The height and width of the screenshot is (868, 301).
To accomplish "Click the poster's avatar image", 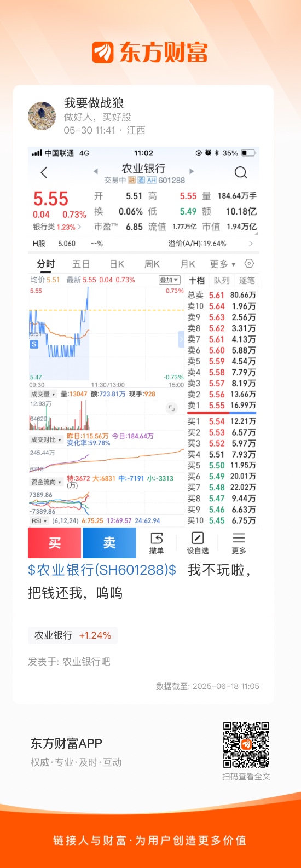I will [42, 115].
